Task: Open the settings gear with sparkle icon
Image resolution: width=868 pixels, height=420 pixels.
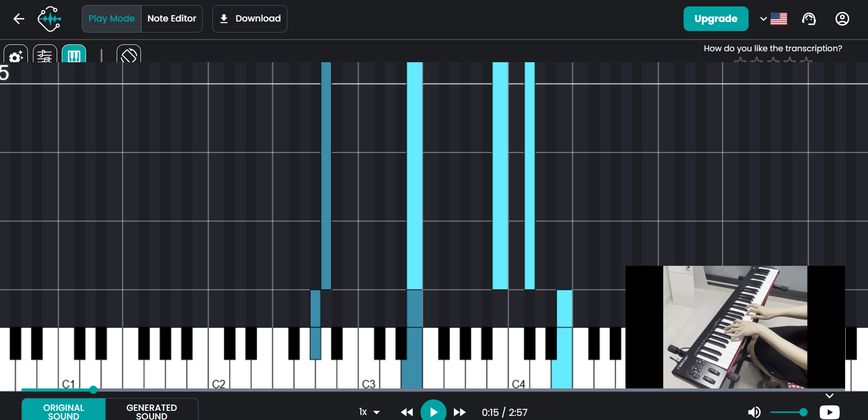Action: coord(16,54)
